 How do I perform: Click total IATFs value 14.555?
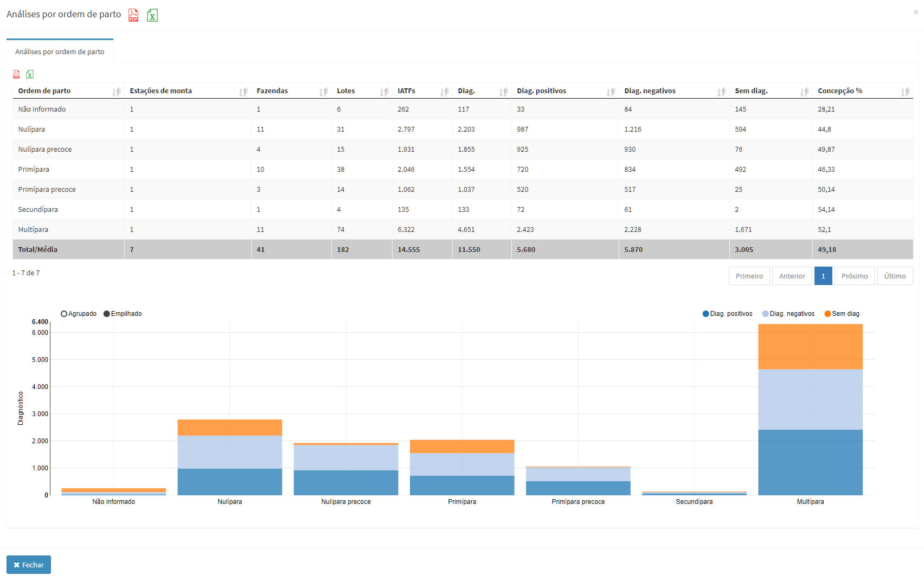click(408, 249)
